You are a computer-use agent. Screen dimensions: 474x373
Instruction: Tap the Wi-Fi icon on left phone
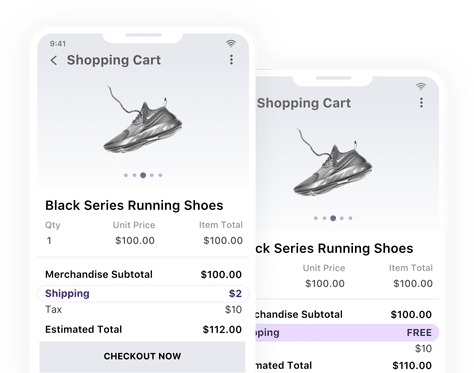(x=231, y=43)
